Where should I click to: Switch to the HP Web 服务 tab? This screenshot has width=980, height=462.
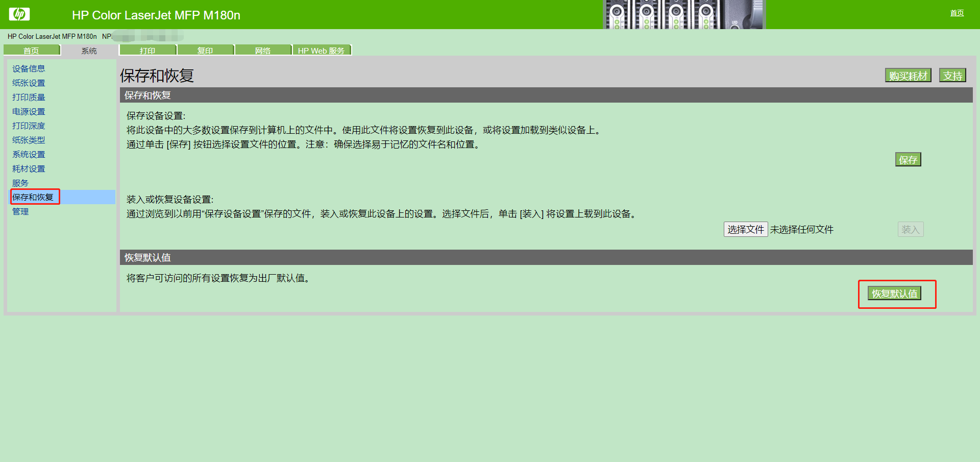coord(322,50)
